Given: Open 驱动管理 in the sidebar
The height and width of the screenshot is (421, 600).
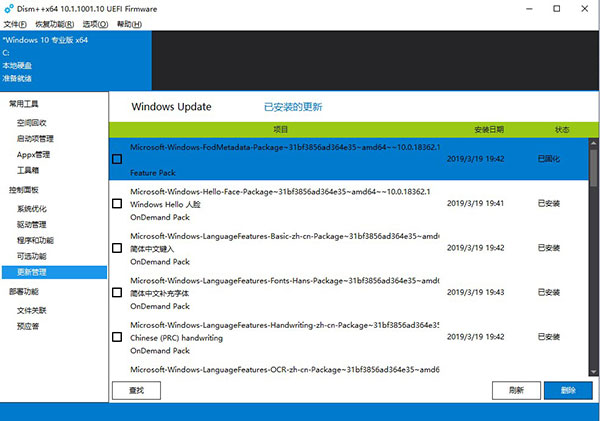Looking at the screenshot, I should pos(31,224).
